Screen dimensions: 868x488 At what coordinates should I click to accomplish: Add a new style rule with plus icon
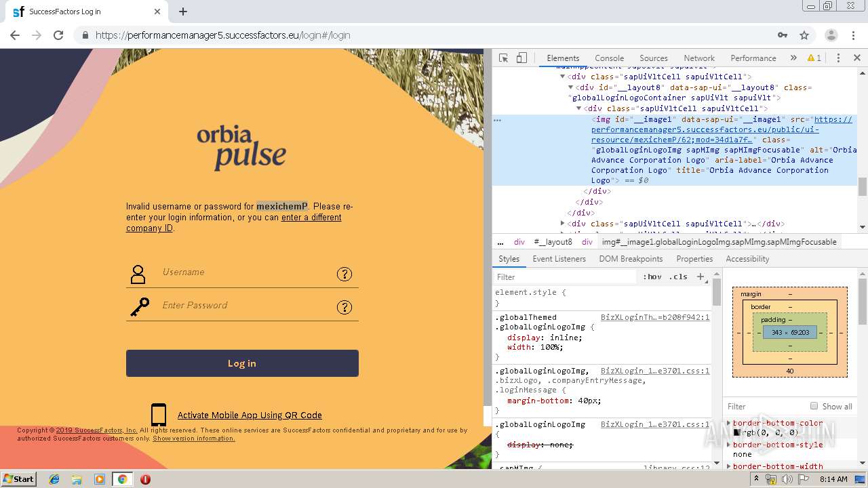(x=701, y=277)
